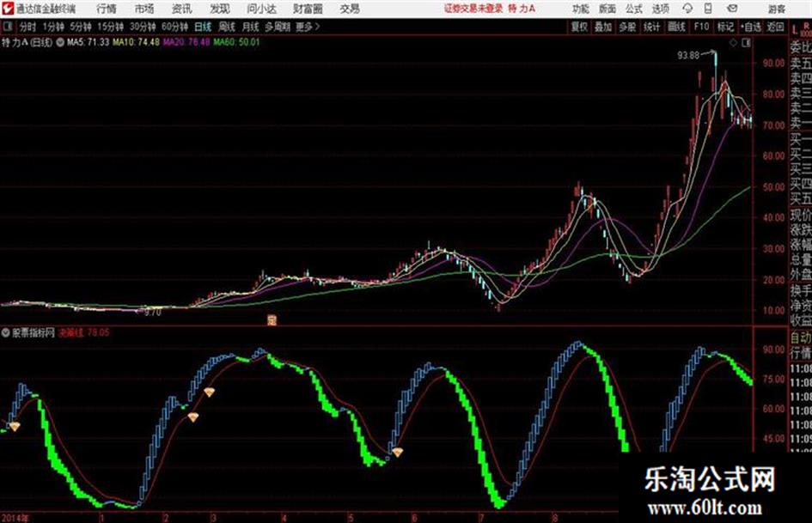This screenshot has height=523, width=812.
Task: Switch to 30分钟 period
Action: [143, 27]
